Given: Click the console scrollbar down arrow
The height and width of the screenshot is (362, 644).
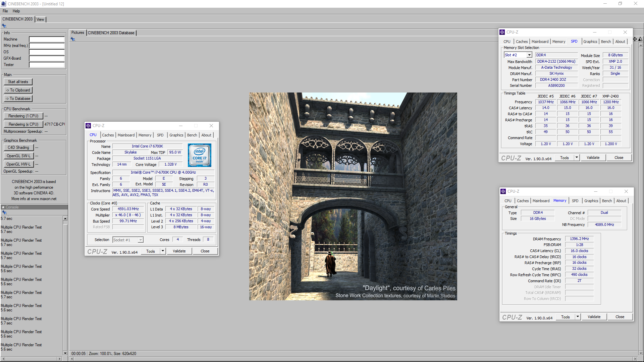Looking at the screenshot, I should [x=65, y=353].
